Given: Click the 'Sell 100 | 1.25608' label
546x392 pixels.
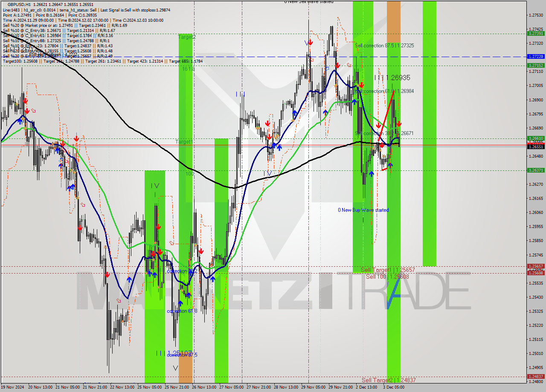Looking at the screenshot, I should pyautogui.click(x=387, y=277).
